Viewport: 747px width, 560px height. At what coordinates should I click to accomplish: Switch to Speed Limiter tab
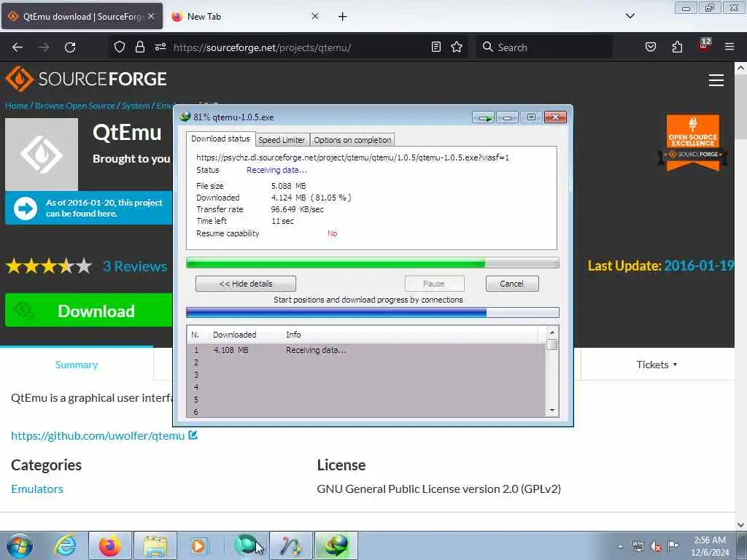(282, 140)
